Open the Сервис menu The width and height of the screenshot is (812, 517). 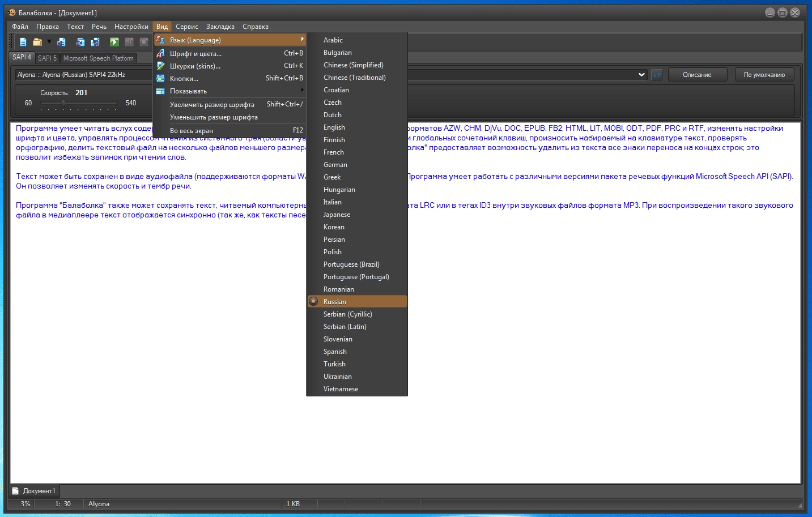[187, 27]
